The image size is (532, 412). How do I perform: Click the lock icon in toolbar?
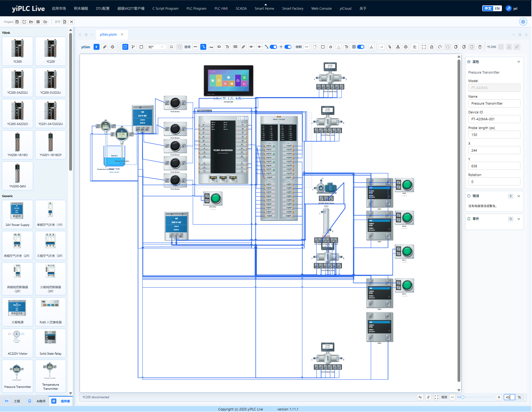[x=432, y=47]
